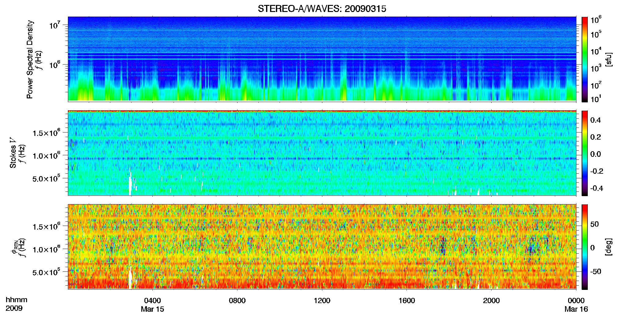Click the 1.5×10^6 tick of Stokes V panel
Image resolution: width=644 pixels, height=332 pixels.
click(x=46, y=132)
